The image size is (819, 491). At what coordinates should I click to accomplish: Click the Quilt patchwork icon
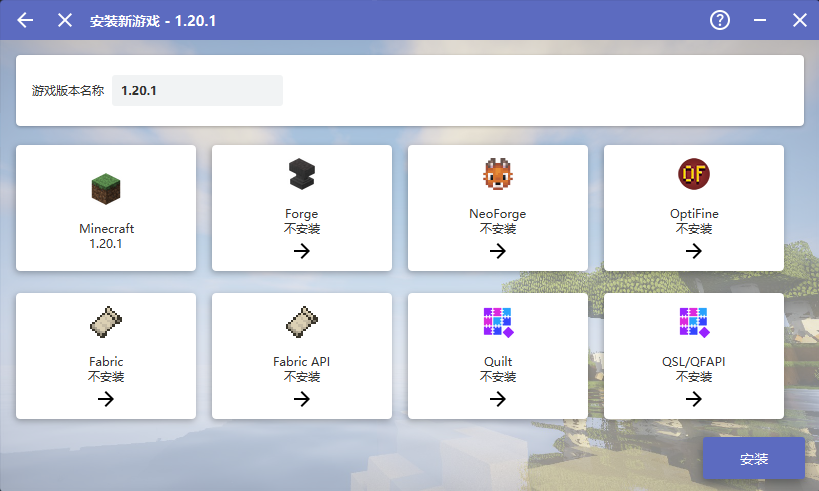498,322
